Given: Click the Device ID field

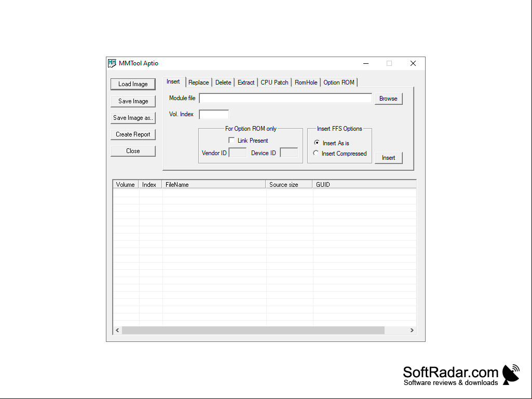Looking at the screenshot, I should (289, 153).
